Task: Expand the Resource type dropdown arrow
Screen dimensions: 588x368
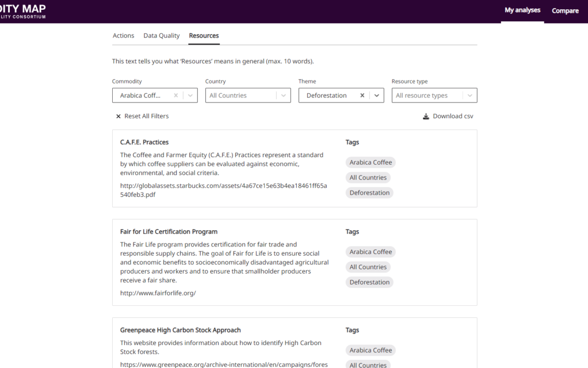Action: 469,95
